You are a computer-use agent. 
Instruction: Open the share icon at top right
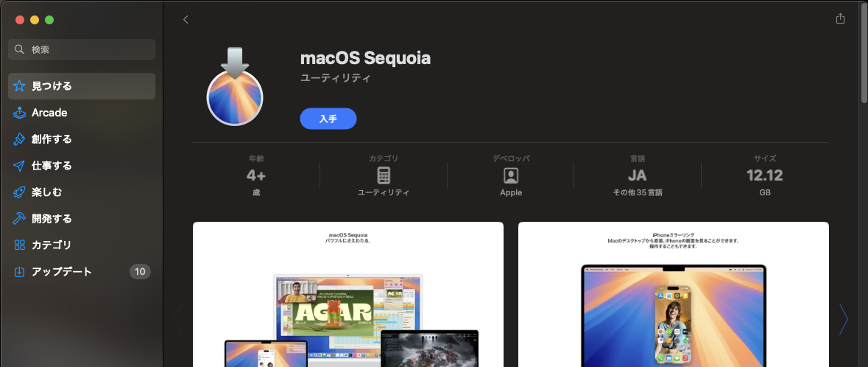coord(840,18)
